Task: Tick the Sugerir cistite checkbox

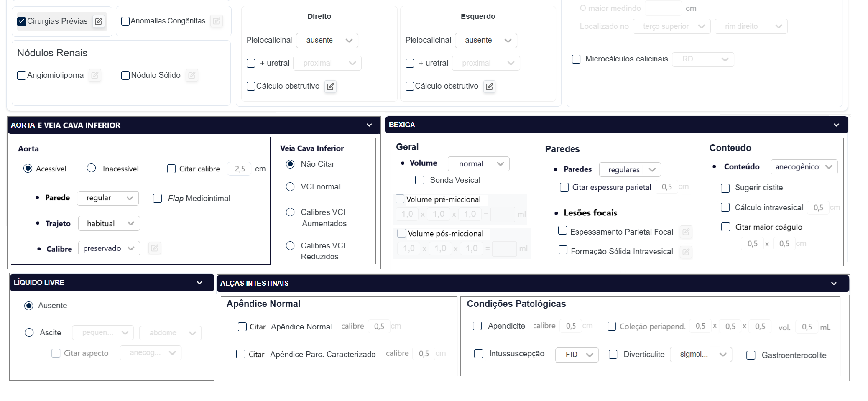Action: (x=725, y=188)
